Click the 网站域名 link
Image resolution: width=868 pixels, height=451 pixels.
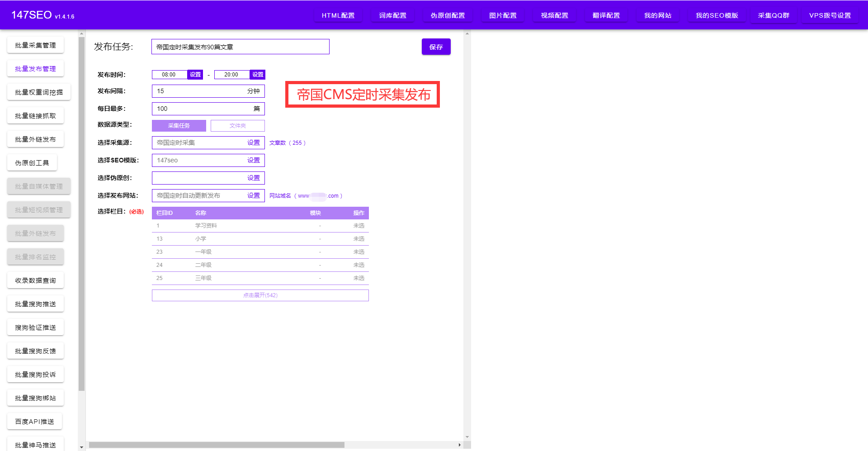point(306,196)
